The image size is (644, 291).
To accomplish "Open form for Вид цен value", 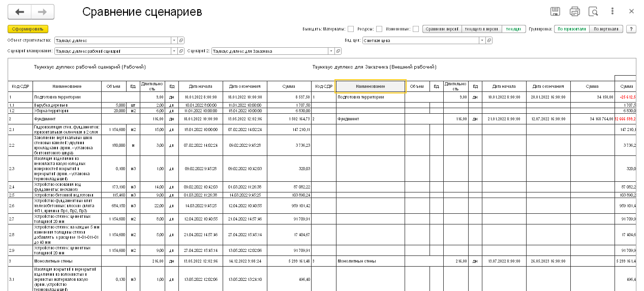I will click(489, 40).
